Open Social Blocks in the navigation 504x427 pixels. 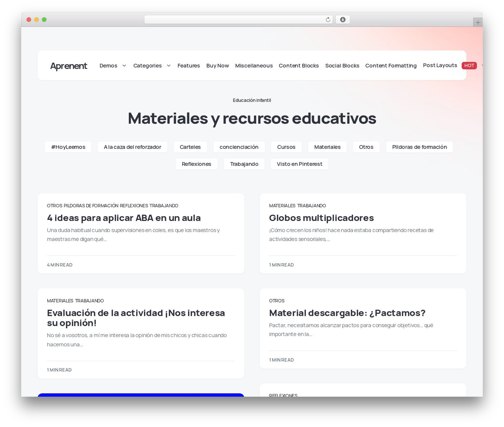click(342, 66)
